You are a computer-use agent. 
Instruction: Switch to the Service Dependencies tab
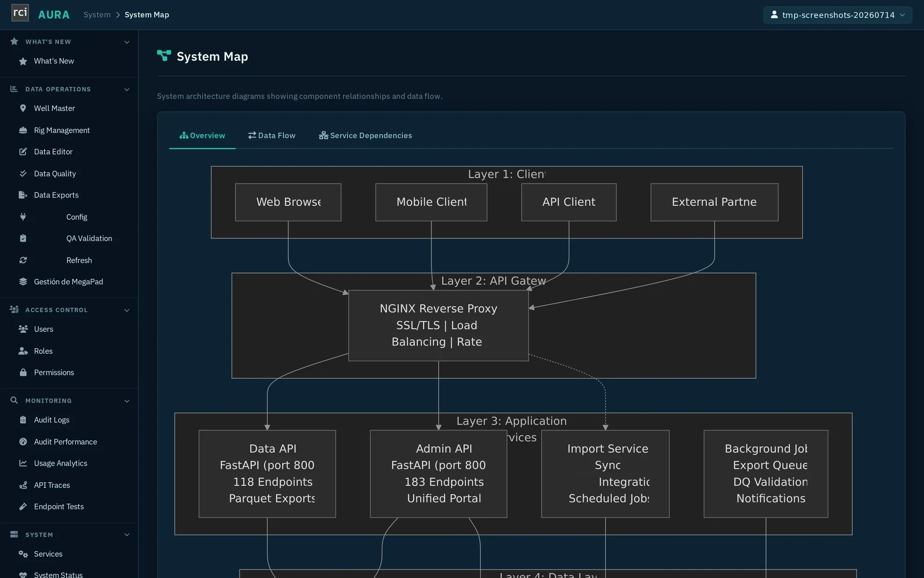(x=365, y=135)
